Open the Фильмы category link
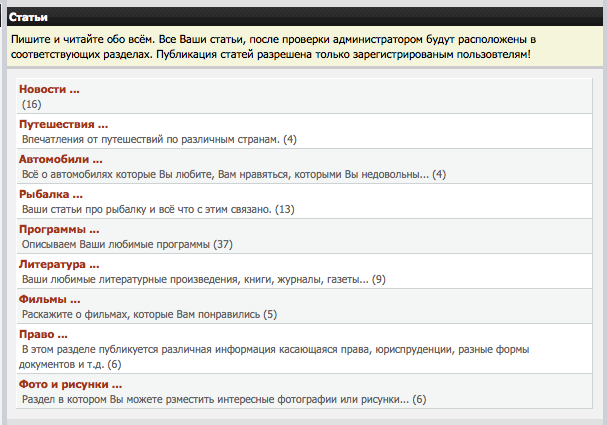Image resolution: width=607 pixels, height=425 pixels. click(49, 299)
